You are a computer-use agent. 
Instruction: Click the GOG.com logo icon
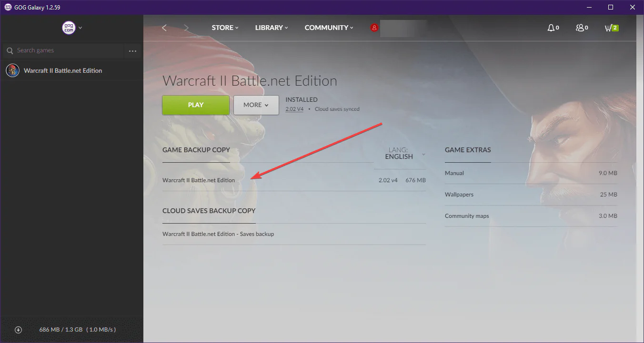click(69, 28)
